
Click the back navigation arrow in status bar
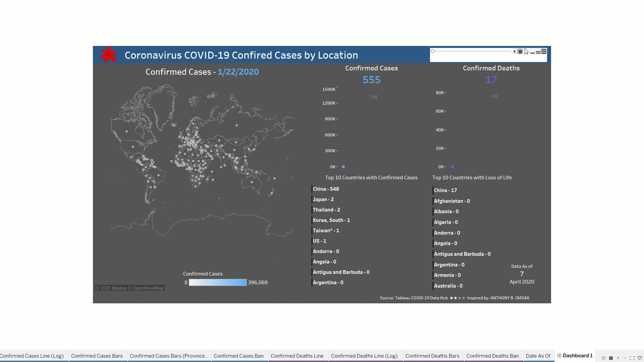click(x=618, y=358)
